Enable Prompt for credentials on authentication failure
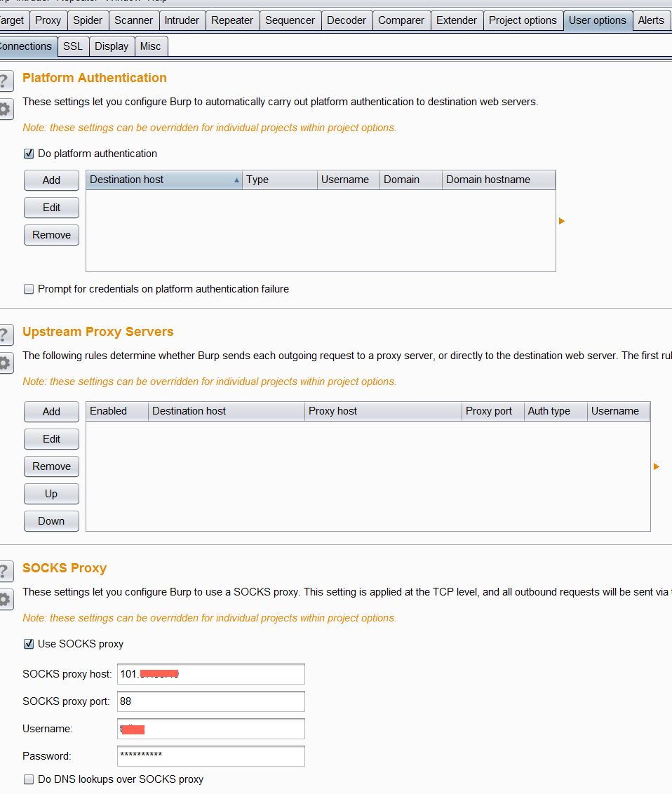Viewport: 672px width, 794px height. (29, 289)
